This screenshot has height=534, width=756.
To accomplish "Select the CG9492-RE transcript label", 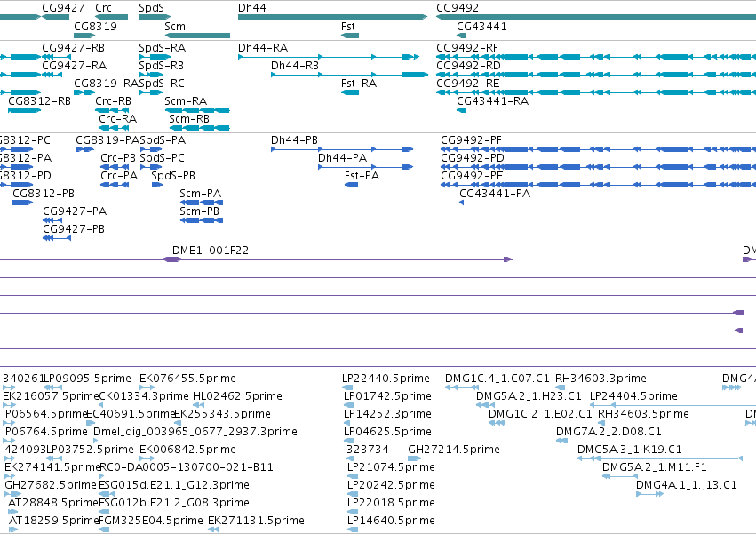I will pyautogui.click(x=467, y=84).
